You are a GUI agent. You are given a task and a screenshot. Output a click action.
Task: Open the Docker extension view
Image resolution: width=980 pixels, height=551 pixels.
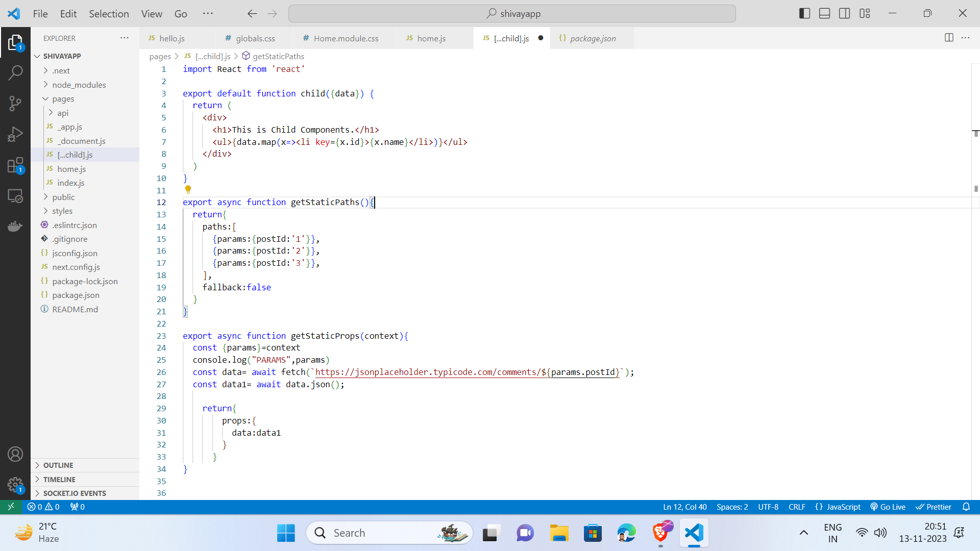point(16,226)
